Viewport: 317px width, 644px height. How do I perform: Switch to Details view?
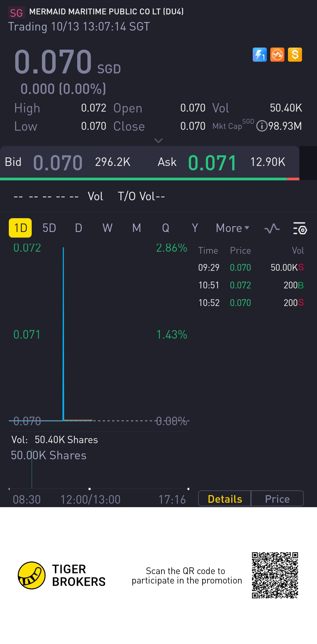coord(225,499)
